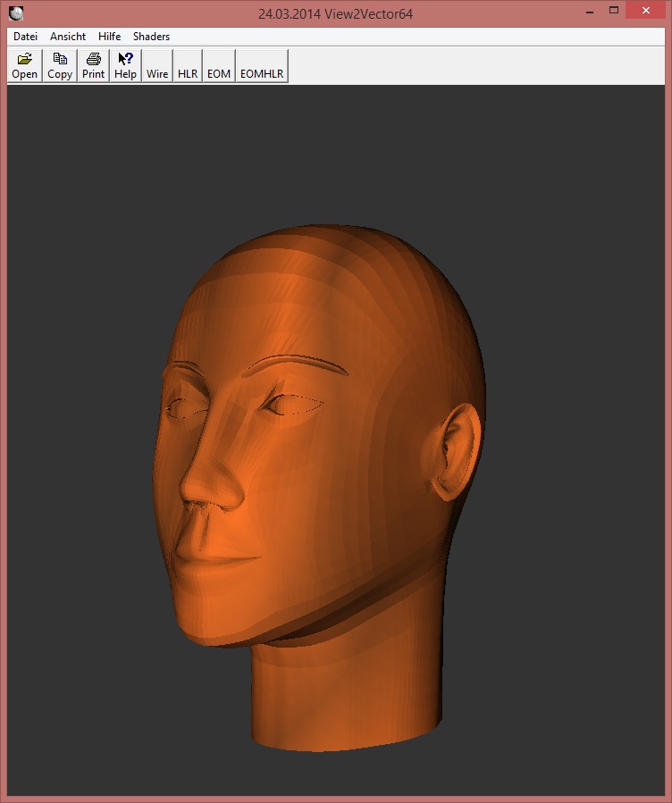This screenshot has height=803, width=672.
Task: Print the model with the Print button
Action: pos(93,66)
